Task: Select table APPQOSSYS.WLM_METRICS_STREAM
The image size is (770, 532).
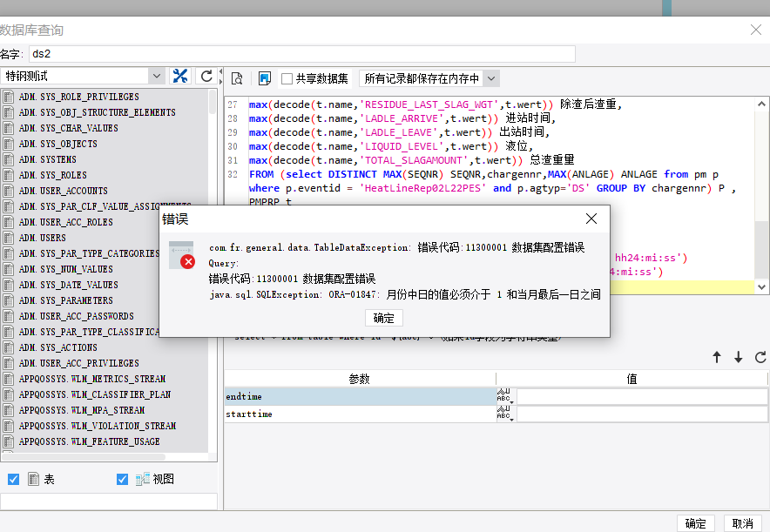Action: pos(92,379)
